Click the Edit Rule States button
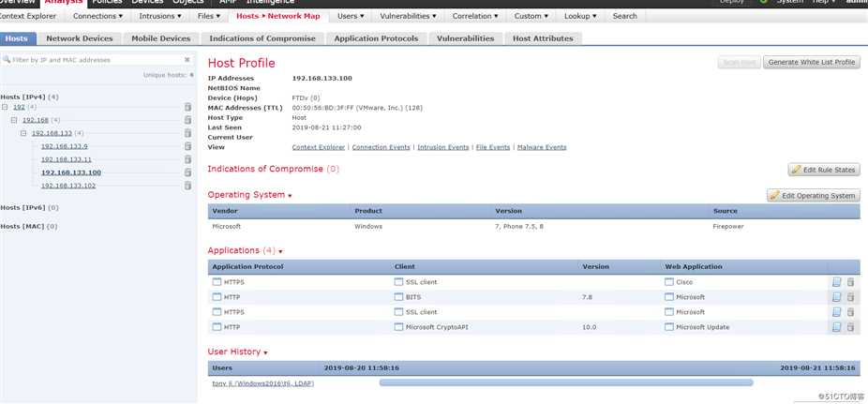This screenshot has height=404, width=868. [x=824, y=170]
